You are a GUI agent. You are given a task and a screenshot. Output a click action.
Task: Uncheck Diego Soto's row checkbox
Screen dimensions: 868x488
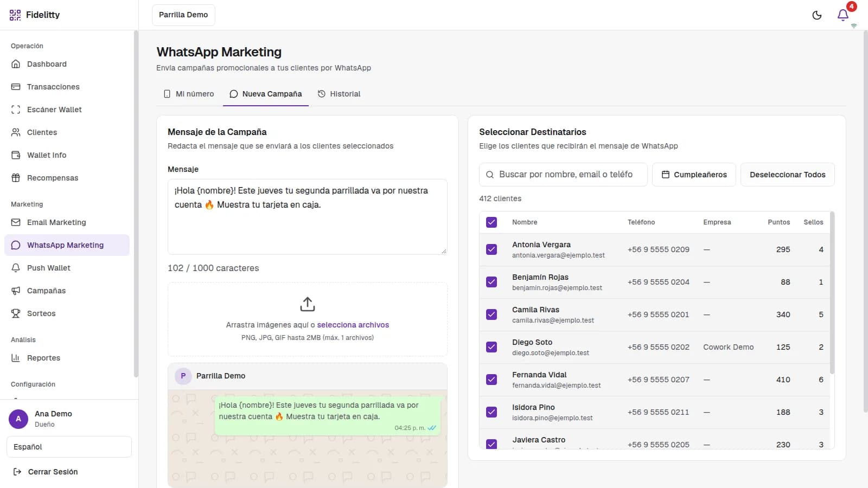(x=492, y=347)
